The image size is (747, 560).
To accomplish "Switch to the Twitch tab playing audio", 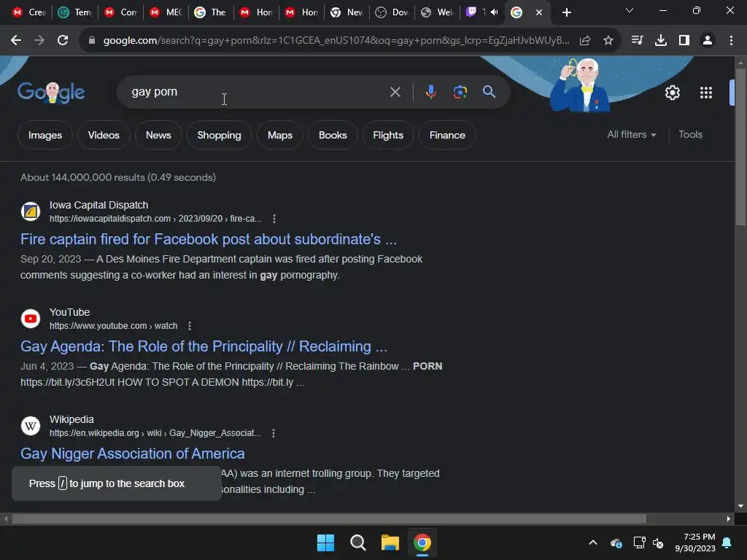I will pyautogui.click(x=483, y=12).
